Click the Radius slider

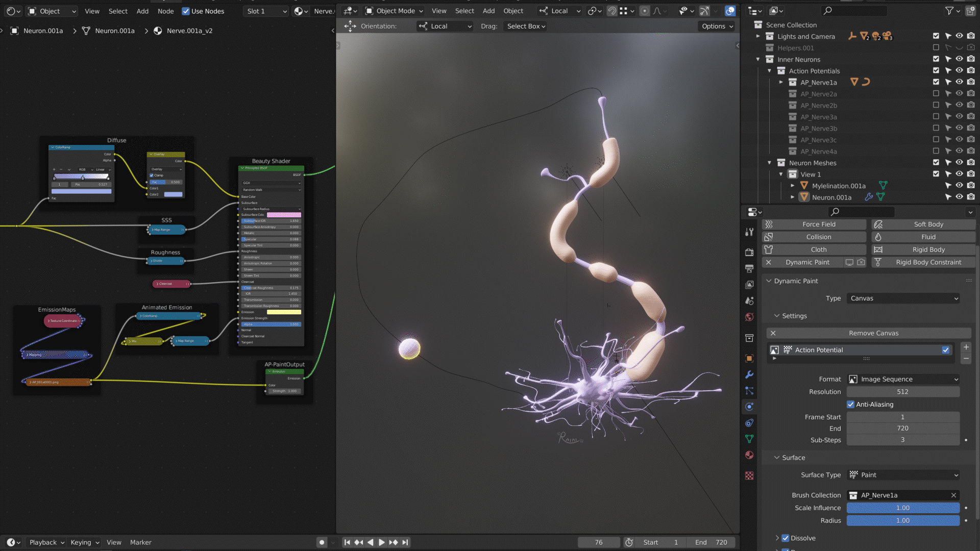pyautogui.click(x=903, y=521)
